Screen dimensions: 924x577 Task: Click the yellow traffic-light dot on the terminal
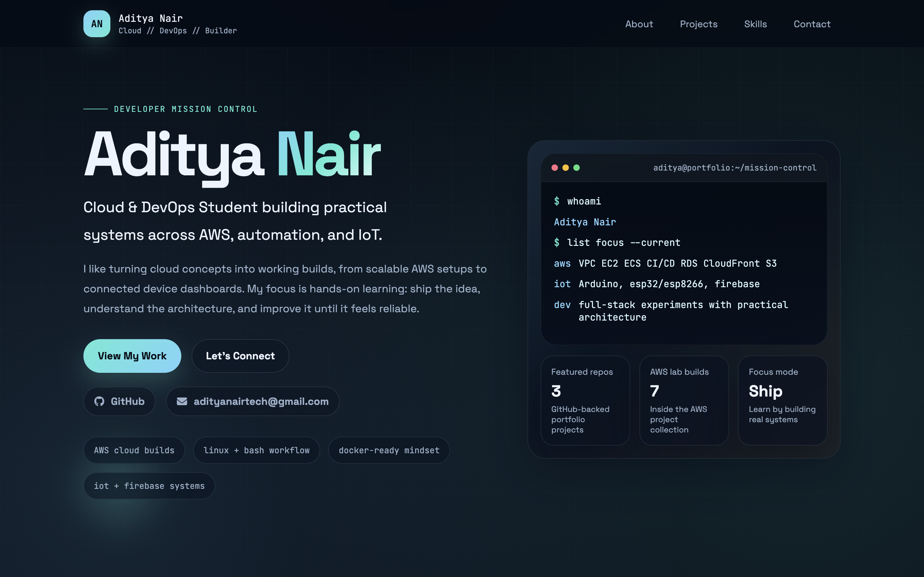click(x=566, y=168)
